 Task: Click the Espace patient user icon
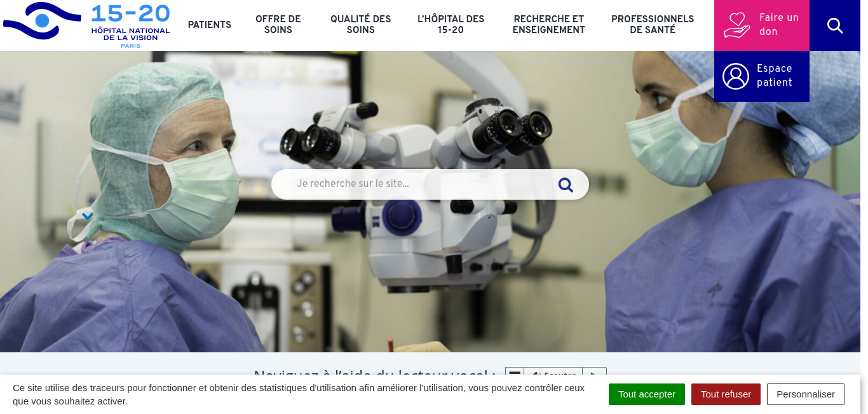(736, 76)
